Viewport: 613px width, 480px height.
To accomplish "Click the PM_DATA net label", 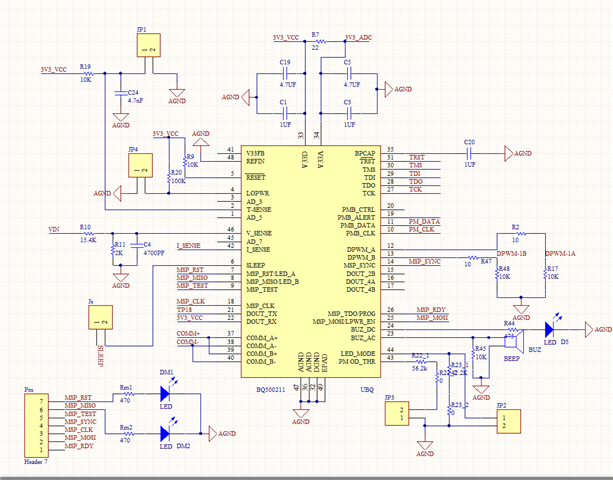I will coord(424,221).
